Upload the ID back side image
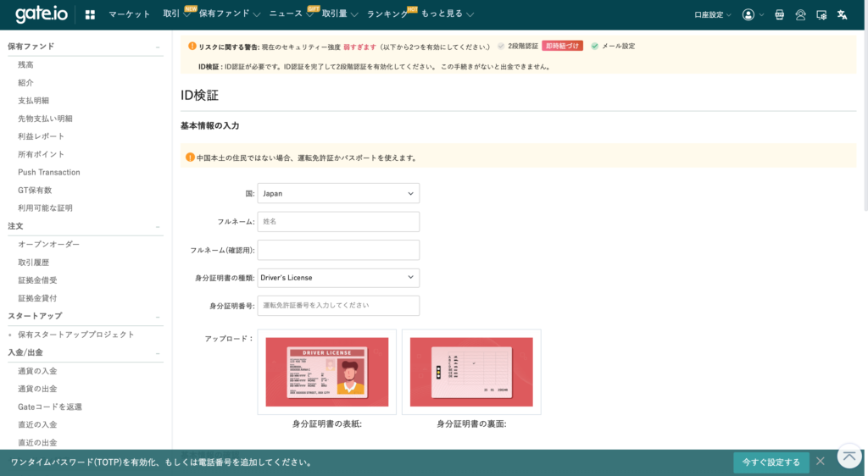This screenshot has width=868, height=476. click(471, 372)
